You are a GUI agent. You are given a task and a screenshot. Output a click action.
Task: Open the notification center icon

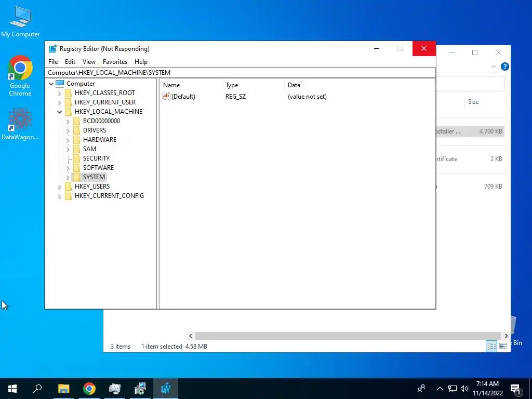pos(515,389)
